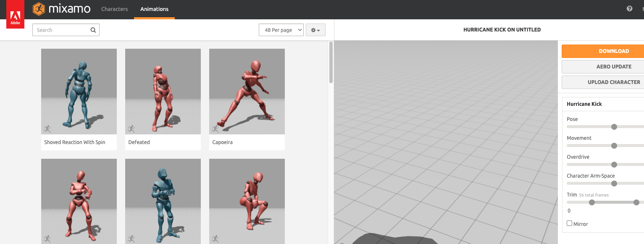
Task: Select second-row red fighting stance thumbnail
Action: click(79, 201)
